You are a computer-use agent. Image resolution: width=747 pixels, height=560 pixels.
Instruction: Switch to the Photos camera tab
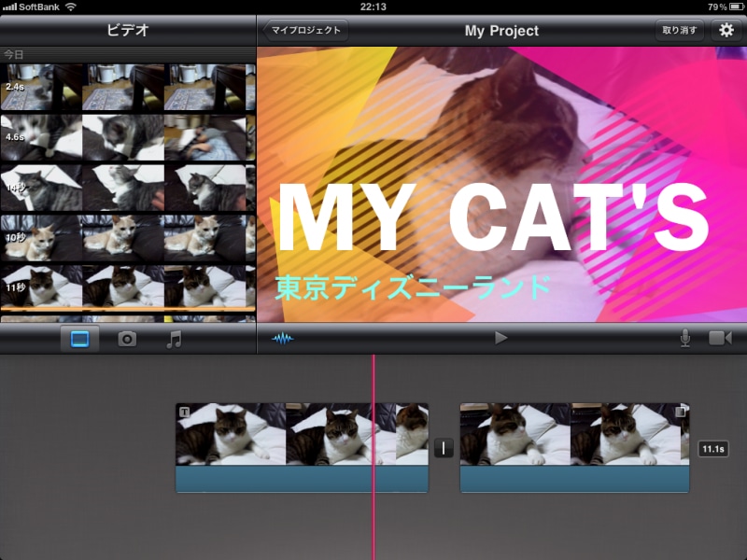[x=127, y=339]
